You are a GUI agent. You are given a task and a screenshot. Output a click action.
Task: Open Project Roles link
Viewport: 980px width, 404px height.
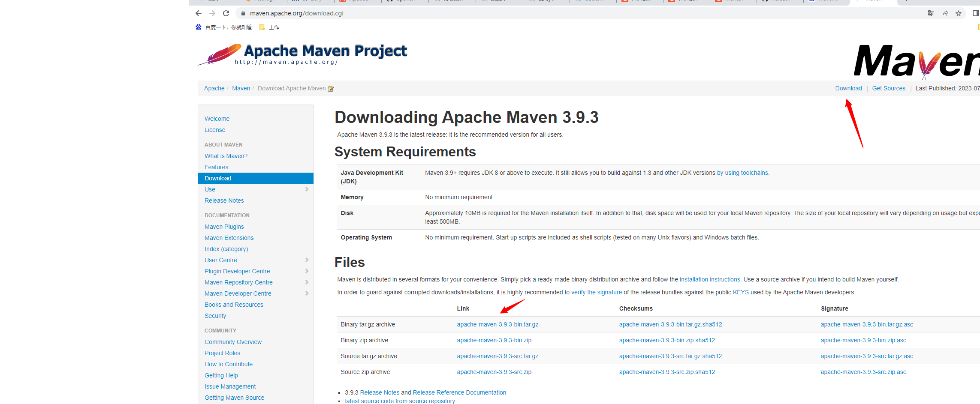click(222, 353)
